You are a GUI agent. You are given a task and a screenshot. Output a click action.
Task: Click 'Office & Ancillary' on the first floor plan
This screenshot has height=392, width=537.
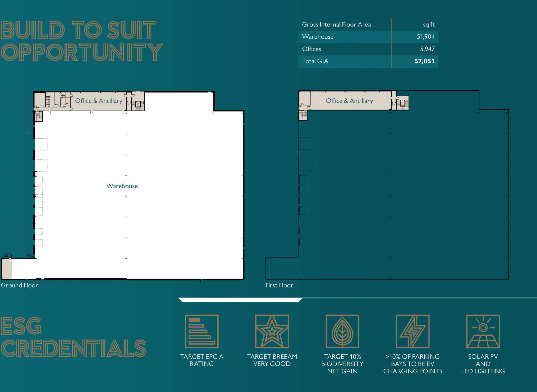point(350,101)
